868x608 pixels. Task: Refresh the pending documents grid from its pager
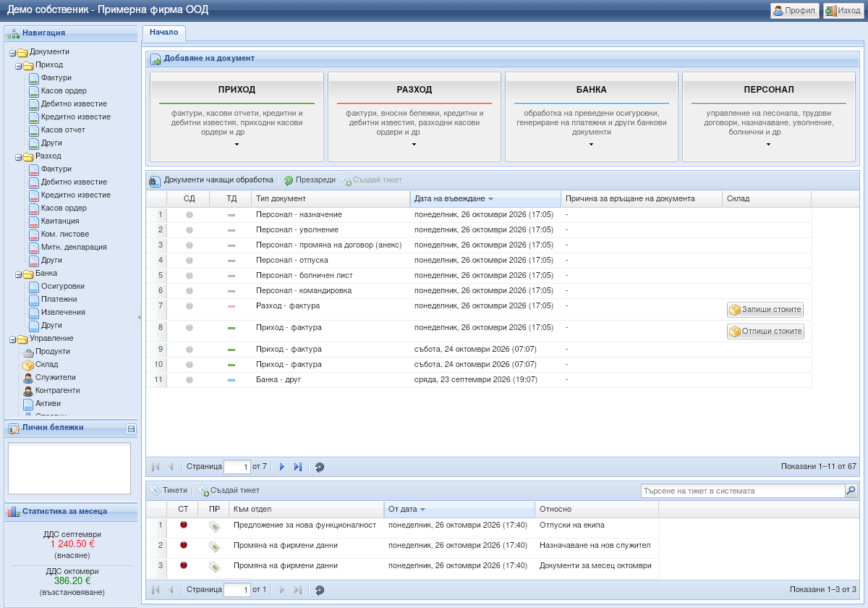pyautogui.click(x=320, y=467)
